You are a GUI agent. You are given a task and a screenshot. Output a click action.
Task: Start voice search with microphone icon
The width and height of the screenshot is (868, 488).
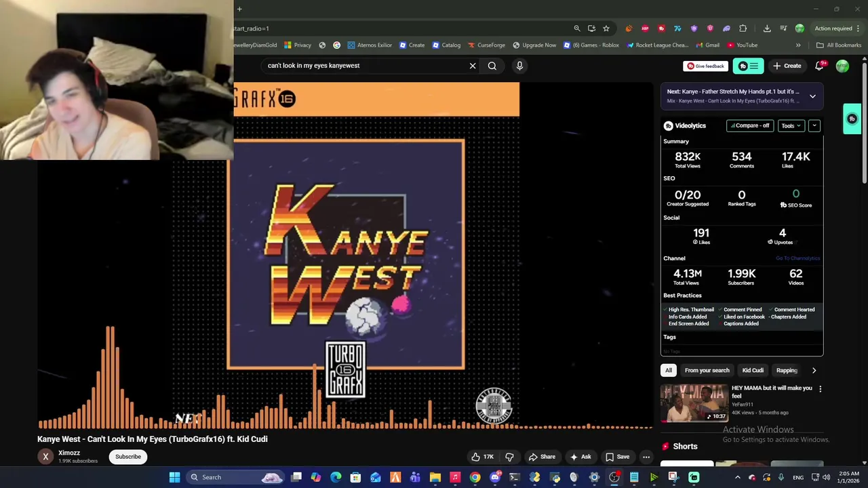click(519, 66)
